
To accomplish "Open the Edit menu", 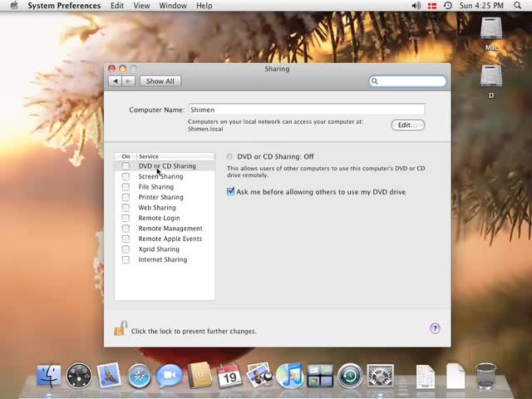I will [117, 6].
